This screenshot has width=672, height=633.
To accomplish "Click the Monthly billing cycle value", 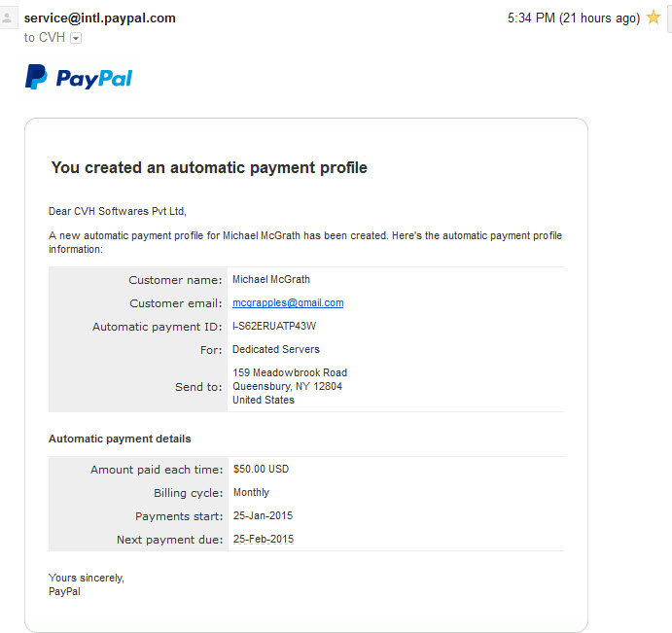I will 251,492.
